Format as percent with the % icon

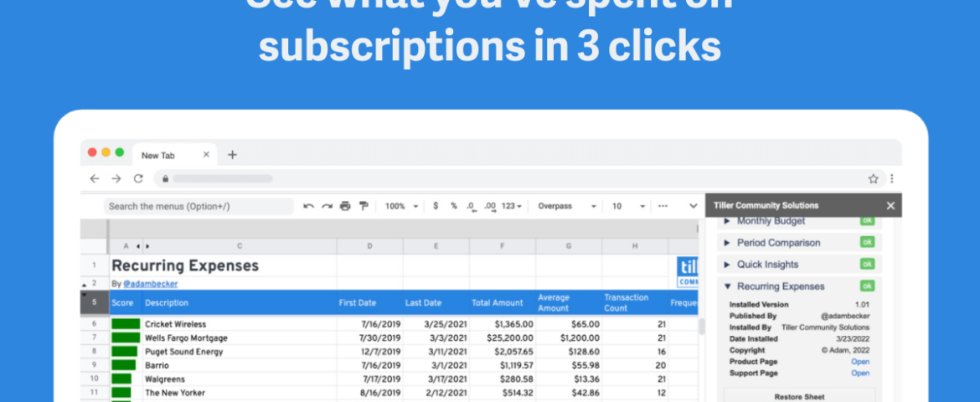454,206
